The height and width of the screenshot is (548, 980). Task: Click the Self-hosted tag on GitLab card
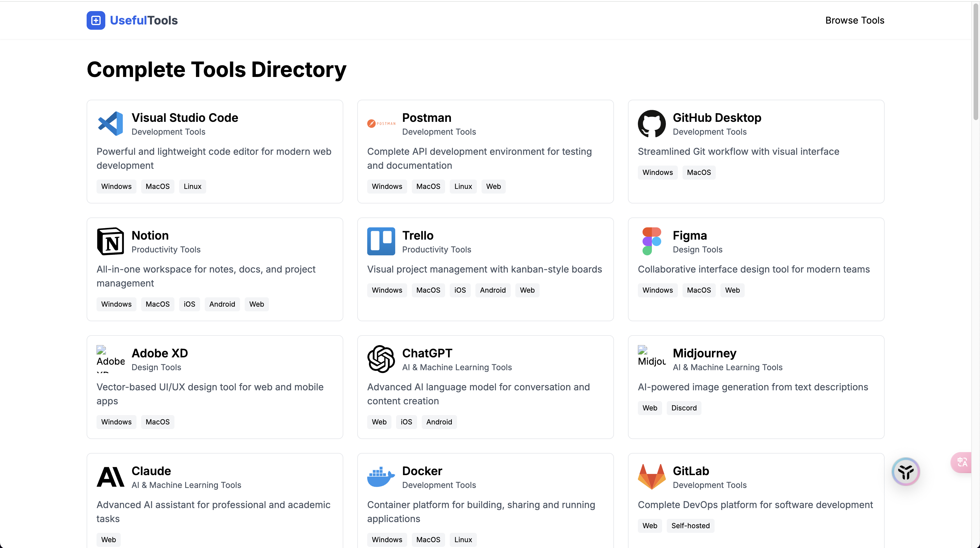tap(690, 526)
